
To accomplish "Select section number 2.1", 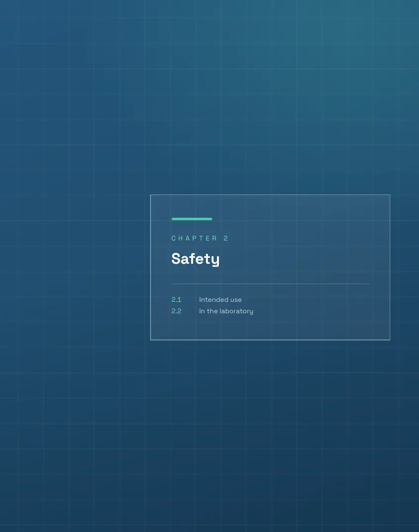I will (176, 299).
